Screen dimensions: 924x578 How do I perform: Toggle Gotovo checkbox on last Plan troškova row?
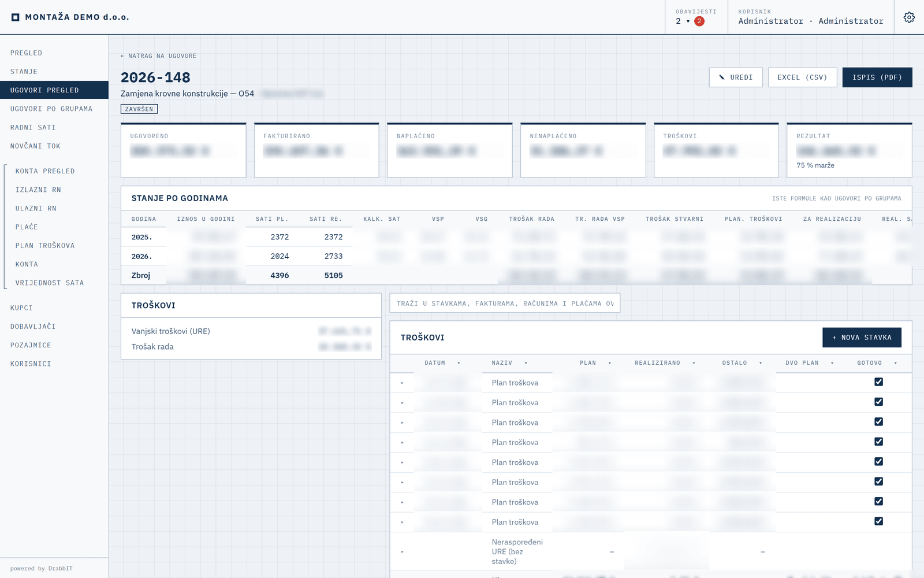[879, 521]
